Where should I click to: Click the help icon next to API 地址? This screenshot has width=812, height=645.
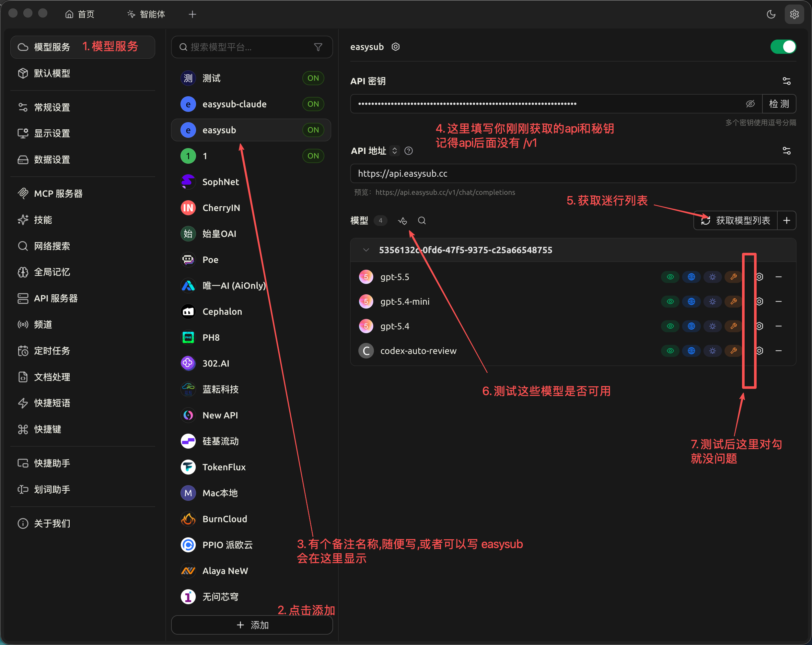coord(409,151)
